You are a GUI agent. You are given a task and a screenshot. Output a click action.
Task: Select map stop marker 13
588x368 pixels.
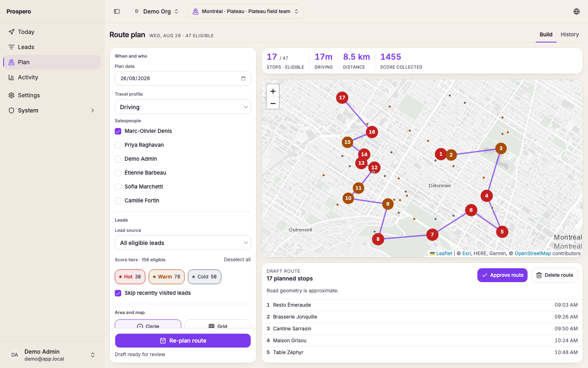point(361,163)
